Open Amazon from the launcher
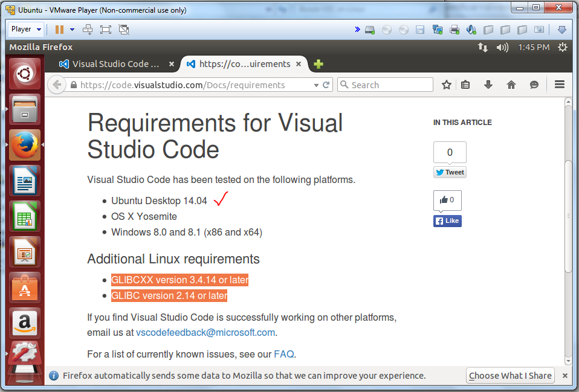 coord(25,323)
